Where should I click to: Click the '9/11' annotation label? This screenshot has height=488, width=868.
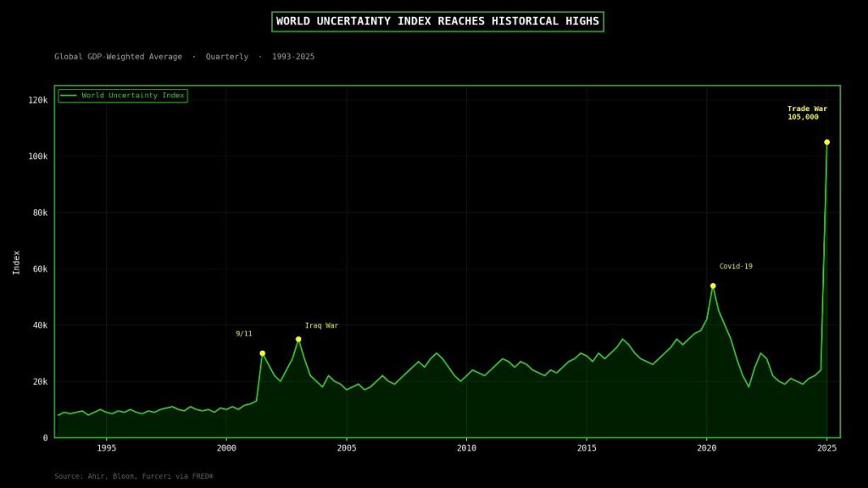click(244, 334)
